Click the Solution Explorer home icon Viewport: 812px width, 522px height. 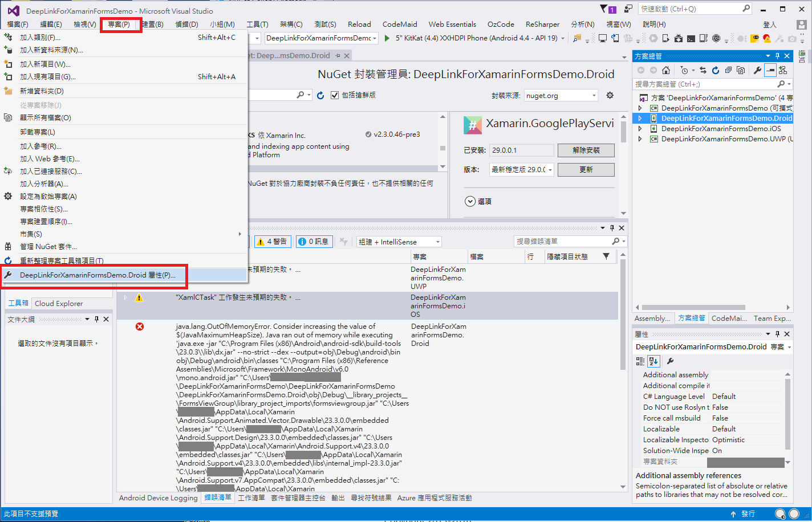tap(666, 70)
